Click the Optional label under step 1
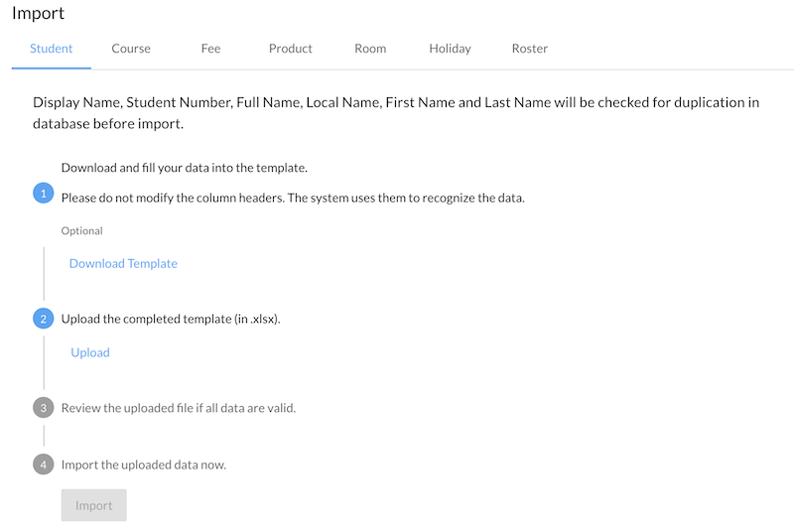 click(82, 230)
